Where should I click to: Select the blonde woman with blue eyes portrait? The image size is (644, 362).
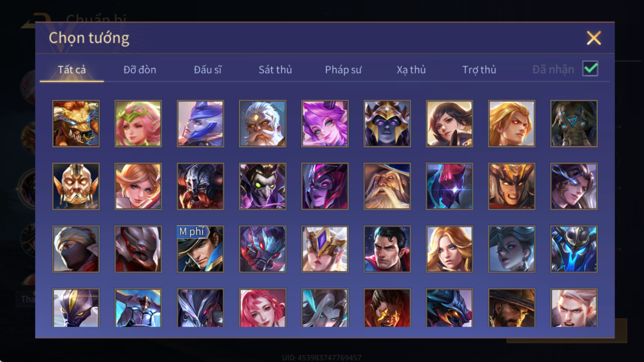(x=449, y=249)
